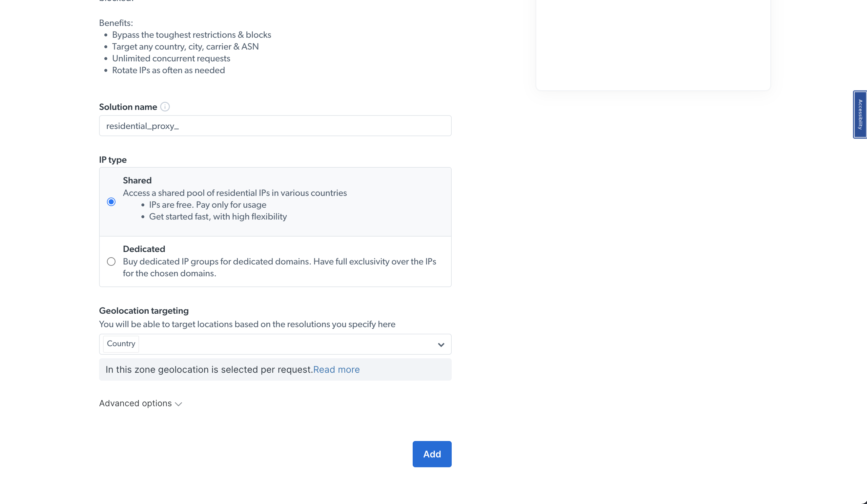The width and height of the screenshot is (867, 504).
Task: Expand the Advanced options label
Action: (x=135, y=403)
